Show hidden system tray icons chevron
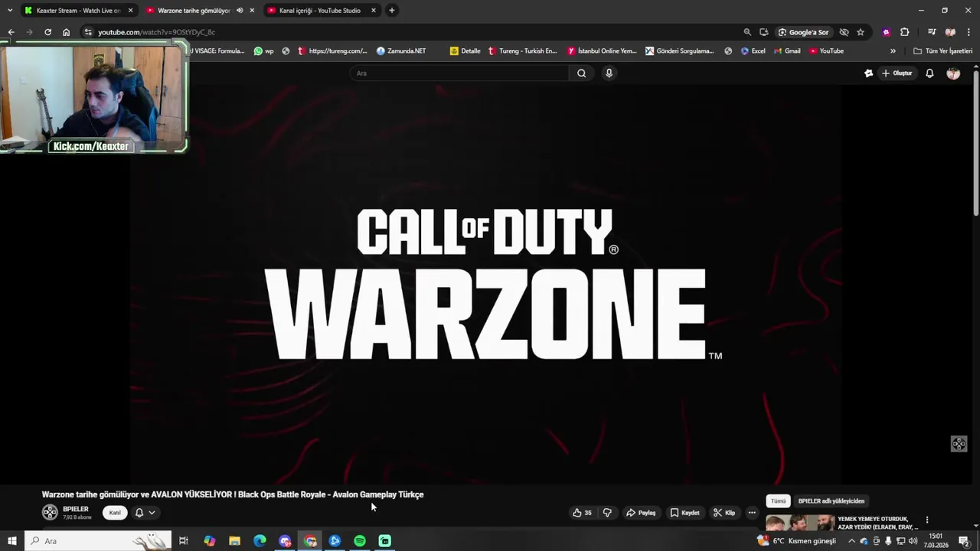The height and width of the screenshot is (551, 980). (x=851, y=541)
